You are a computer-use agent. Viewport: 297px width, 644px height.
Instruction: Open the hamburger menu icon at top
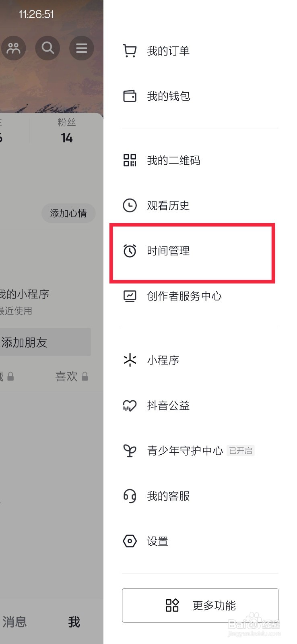click(82, 48)
